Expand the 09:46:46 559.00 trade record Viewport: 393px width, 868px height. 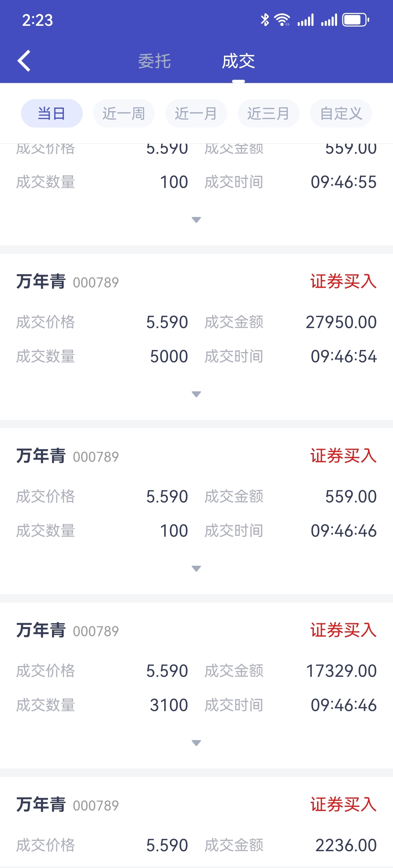tap(196, 568)
